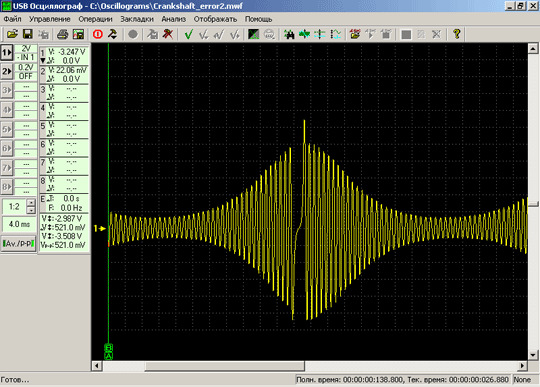Print the oscillogram with printer icon
Screen dimensions: 540x387
pos(63,34)
